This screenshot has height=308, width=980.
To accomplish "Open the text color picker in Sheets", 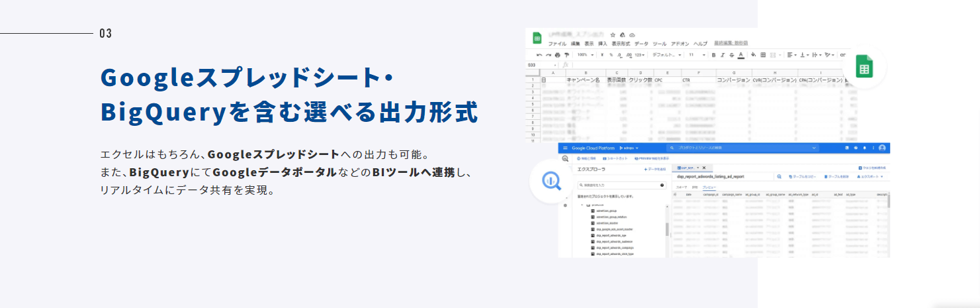I will coord(741,55).
